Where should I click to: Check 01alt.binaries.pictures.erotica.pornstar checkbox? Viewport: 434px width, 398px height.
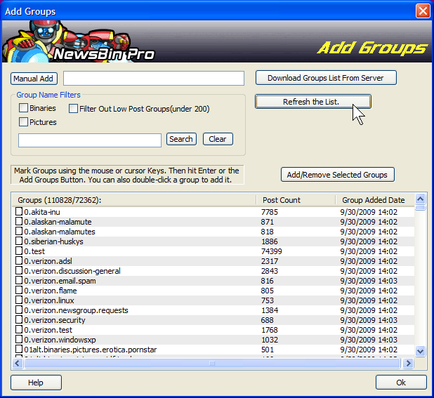[19, 349]
